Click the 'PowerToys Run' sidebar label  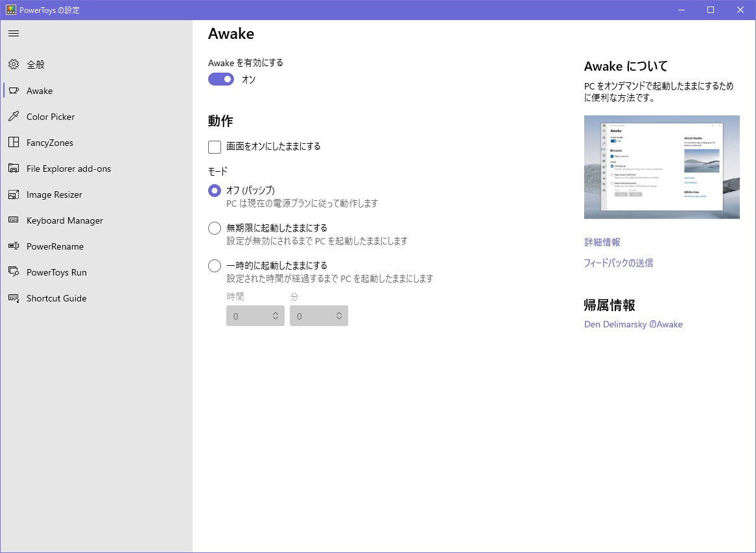tap(56, 272)
